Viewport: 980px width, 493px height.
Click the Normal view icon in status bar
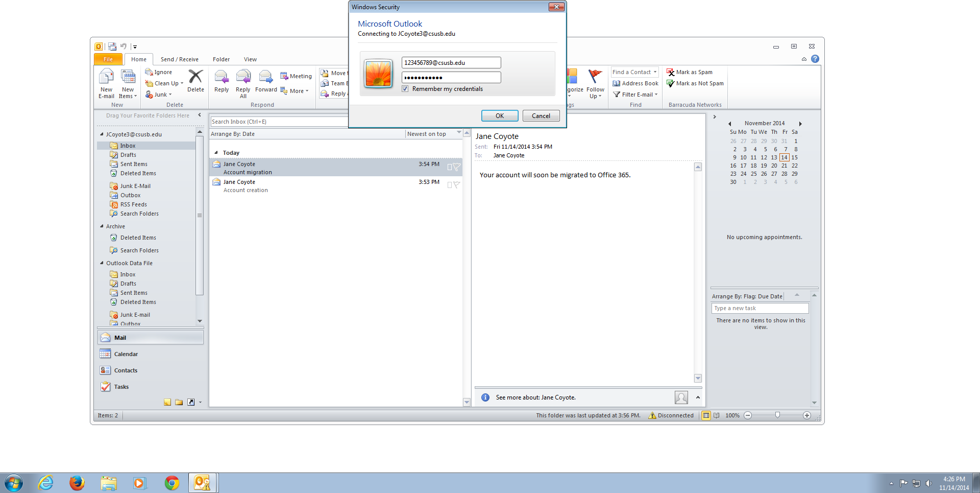click(x=706, y=415)
